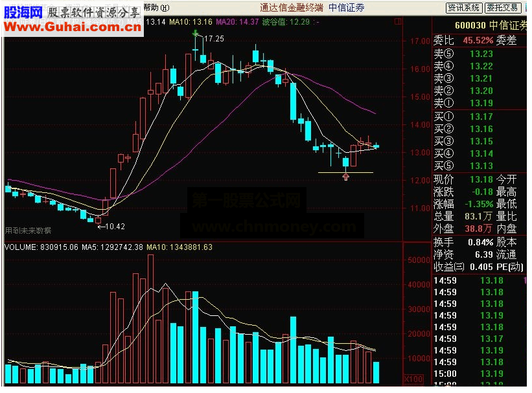This screenshot has height=393, width=532.
Task: Click volume MA10: 1343881.63 label
Action: pyautogui.click(x=179, y=247)
